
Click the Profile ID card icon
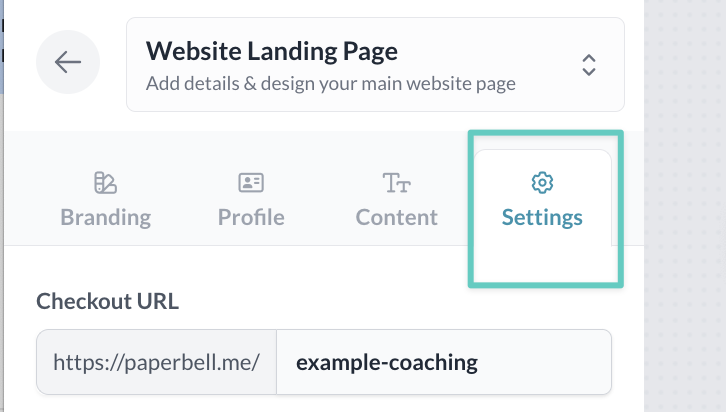pos(250,183)
